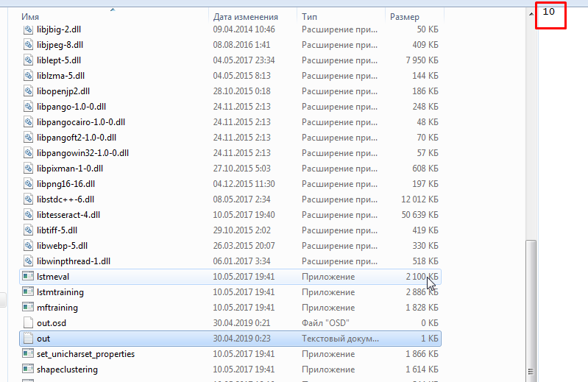Click the scrollbar up arrow

pyautogui.click(x=531, y=14)
